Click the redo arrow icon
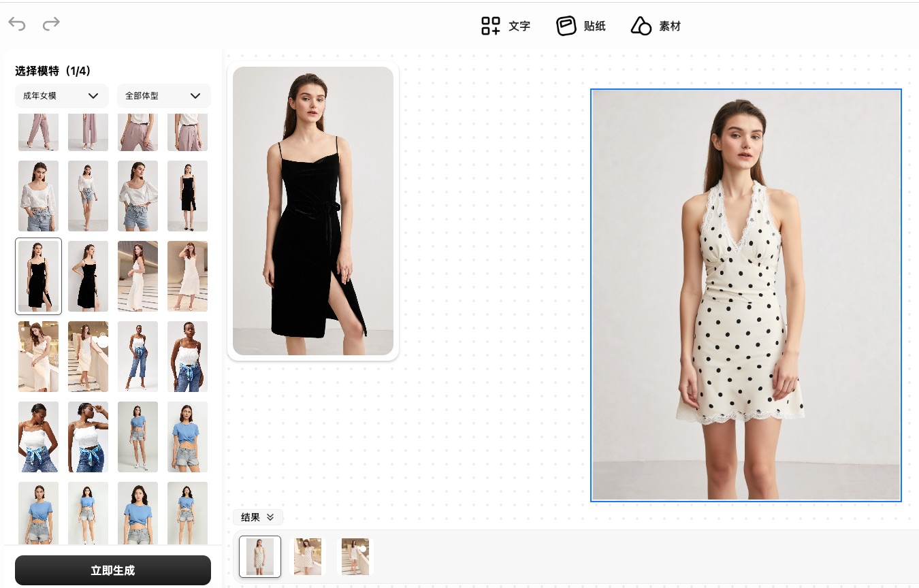Image resolution: width=919 pixels, height=588 pixels. (x=51, y=24)
